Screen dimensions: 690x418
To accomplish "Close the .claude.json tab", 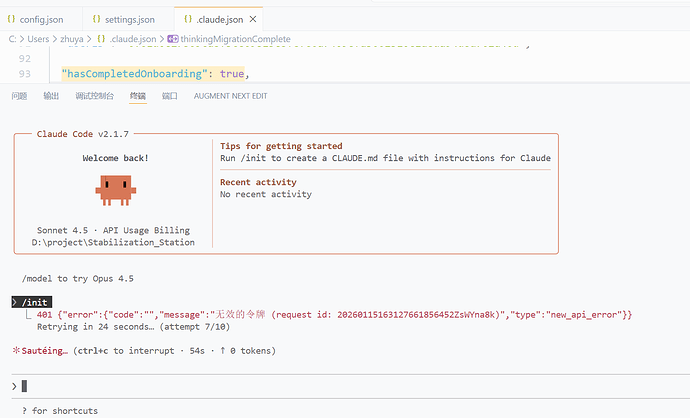I will (x=253, y=19).
